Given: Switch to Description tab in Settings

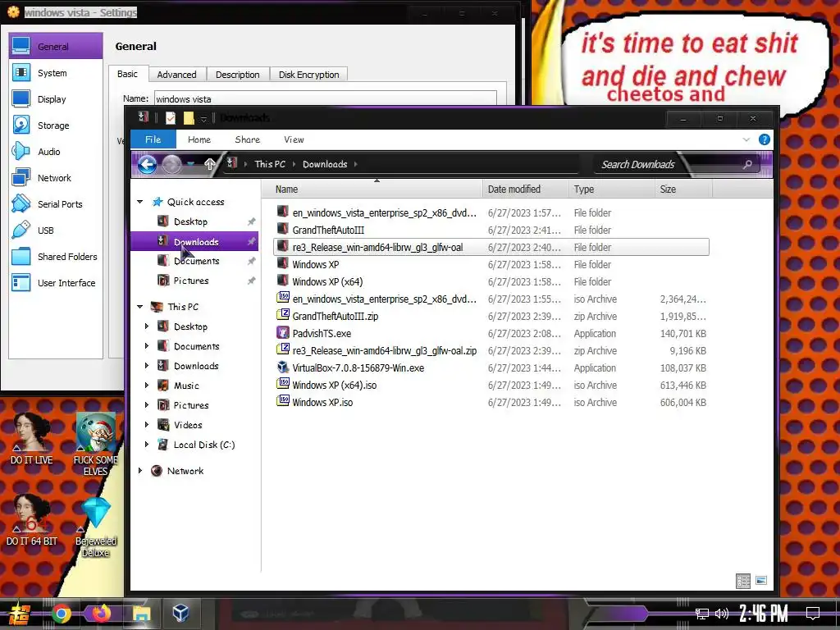Looking at the screenshot, I should [x=237, y=75].
